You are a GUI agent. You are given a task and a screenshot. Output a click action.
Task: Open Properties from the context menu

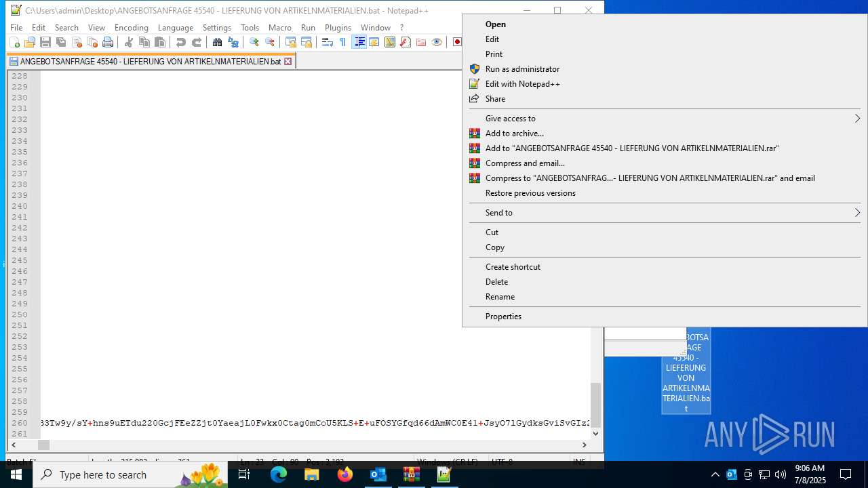click(503, 317)
